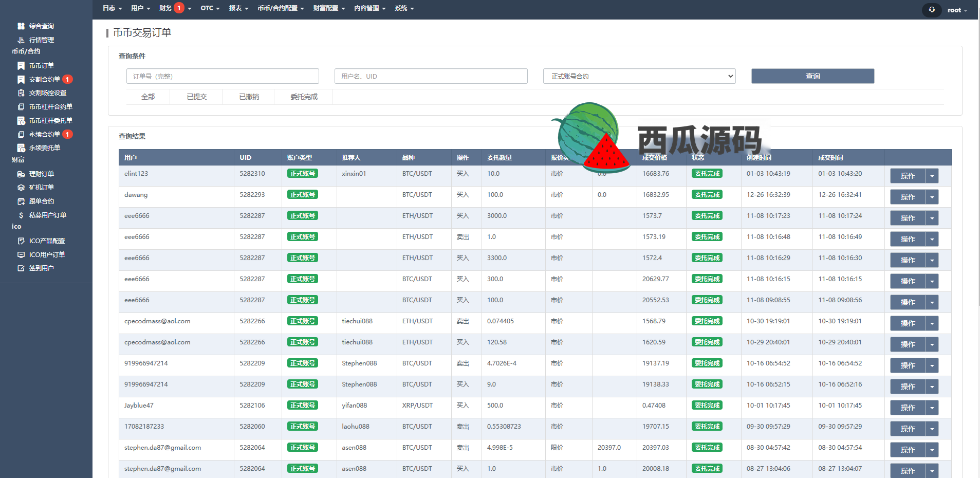980x478 pixels.
Task: Click the red badge beside 交割合约单
Action: [x=67, y=79]
